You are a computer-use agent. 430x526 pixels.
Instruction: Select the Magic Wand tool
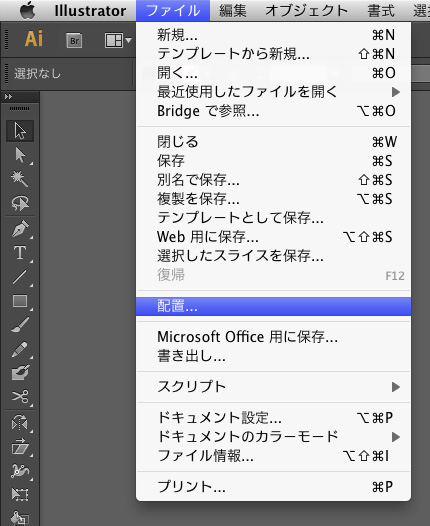(x=20, y=179)
